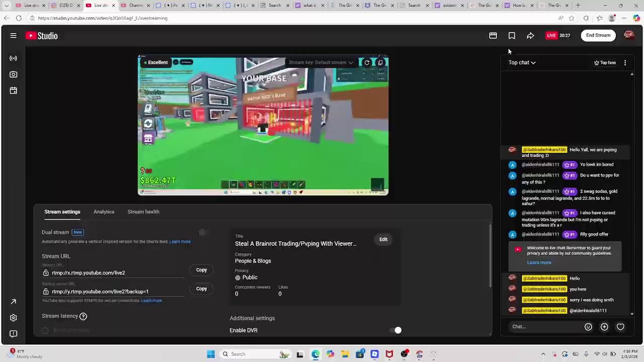Open Learn more link in chat welcome

[539, 262]
